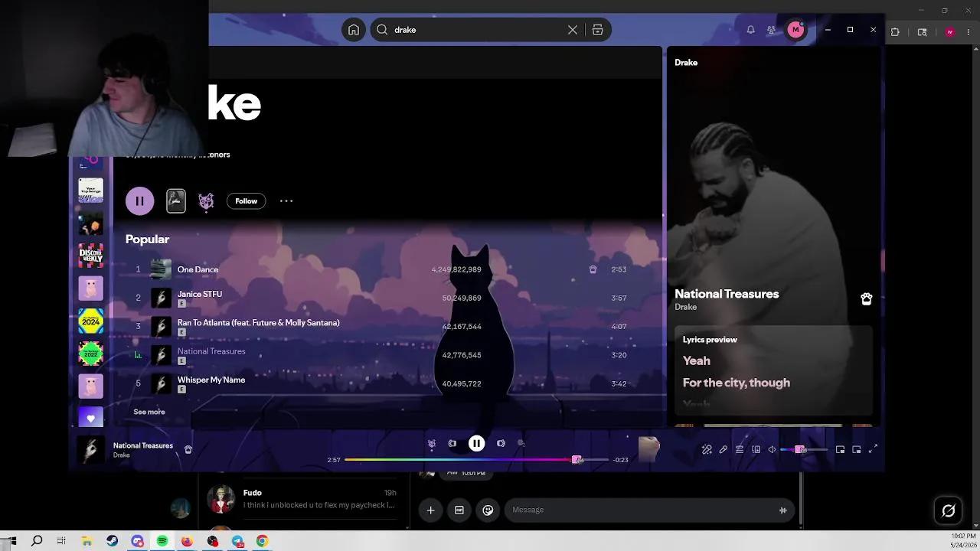
Task: Open the 2024 Top Songs playlist in sidebar
Action: 90,321
